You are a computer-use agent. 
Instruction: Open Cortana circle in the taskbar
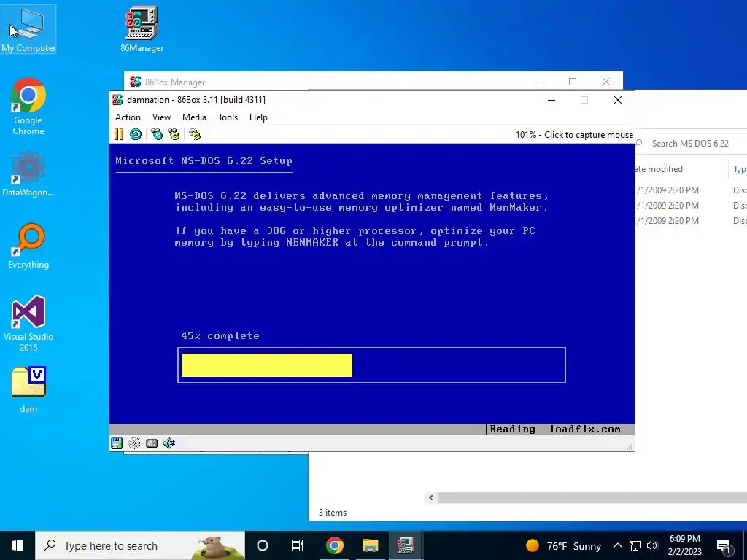point(263,545)
